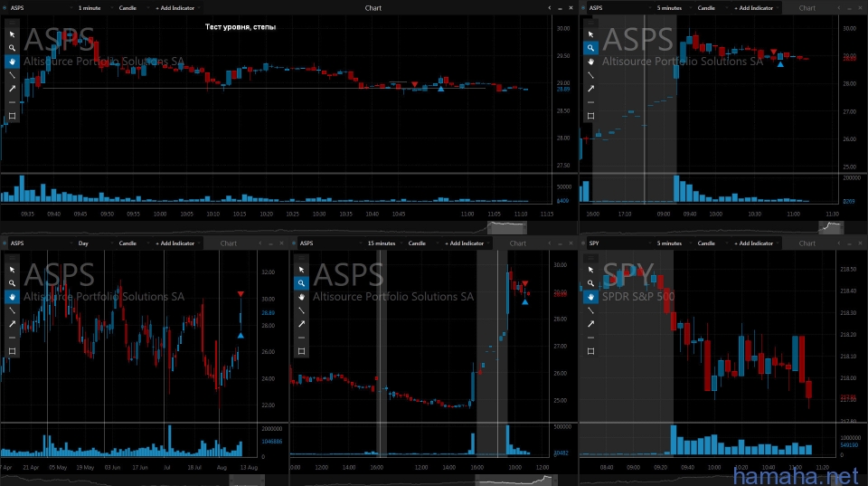Select line tool in ASPS Day chart
The height and width of the screenshot is (486, 868).
point(12,310)
